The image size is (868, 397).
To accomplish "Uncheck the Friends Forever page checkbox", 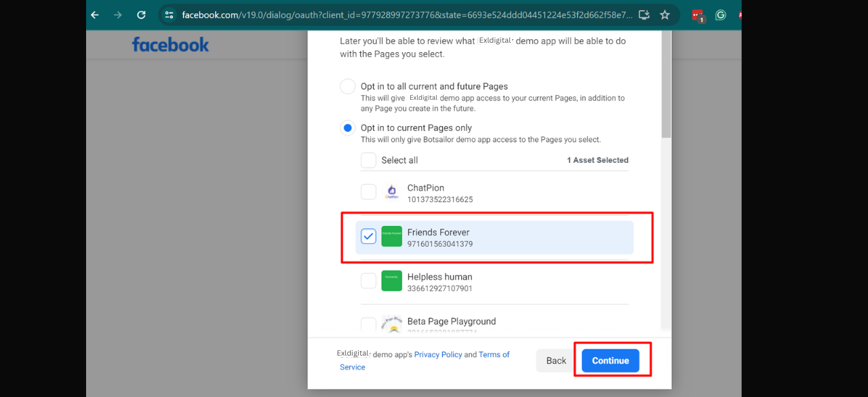I will [368, 236].
